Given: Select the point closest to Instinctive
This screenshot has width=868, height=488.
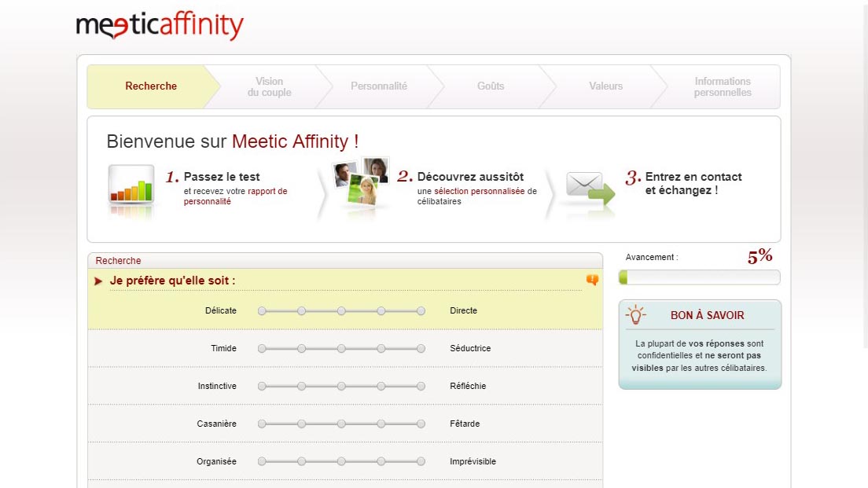Looking at the screenshot, I should 262,386.
